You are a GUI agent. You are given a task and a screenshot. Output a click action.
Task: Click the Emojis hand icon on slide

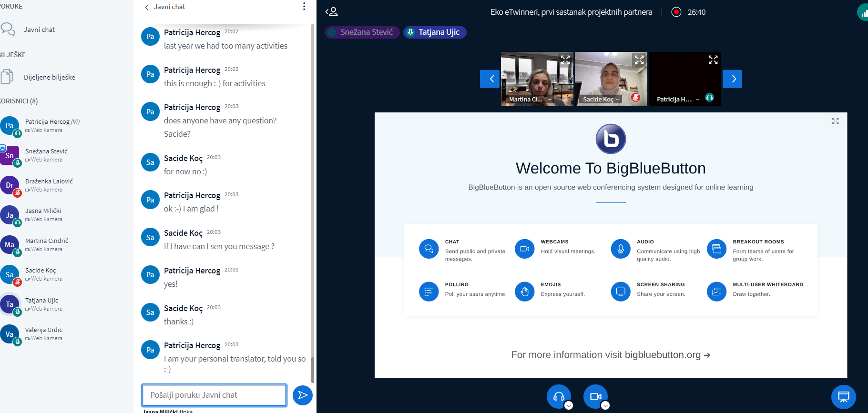524,292
